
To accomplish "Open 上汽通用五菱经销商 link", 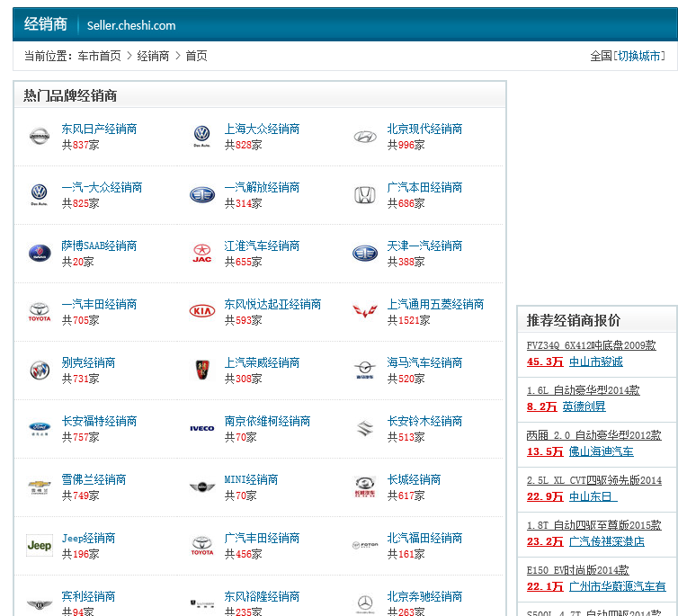I will click(435, 304).
